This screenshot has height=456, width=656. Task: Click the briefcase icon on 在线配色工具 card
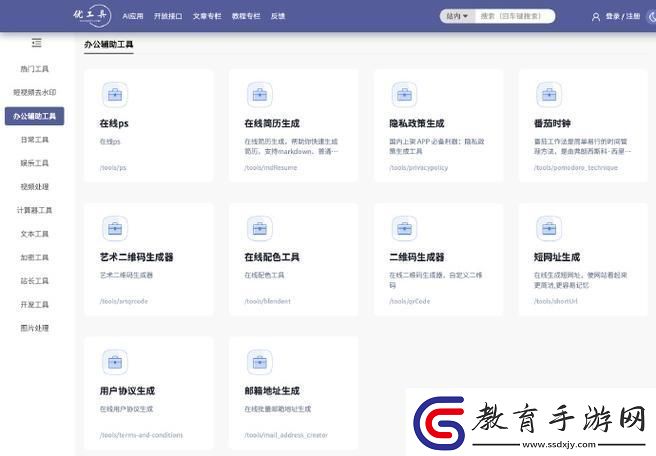coord(259,228)
